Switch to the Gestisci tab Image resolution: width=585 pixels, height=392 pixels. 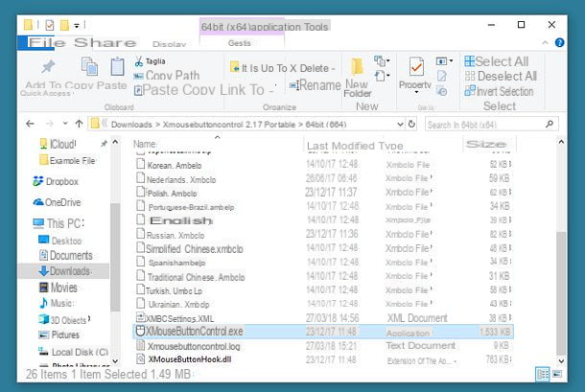click(x=240, y=43)
